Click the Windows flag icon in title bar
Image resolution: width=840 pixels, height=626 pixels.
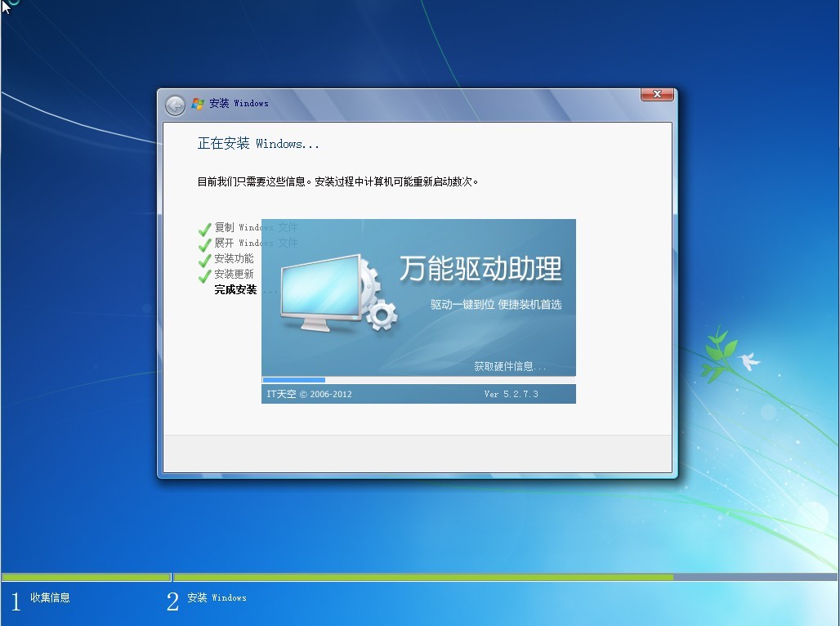pyautogui.click(x=198, y=104)
